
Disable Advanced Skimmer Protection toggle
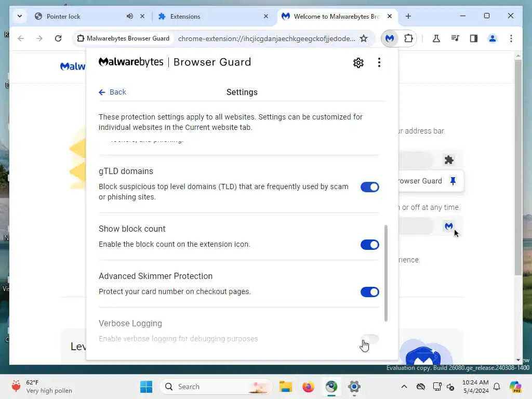(x=369, y=292)
